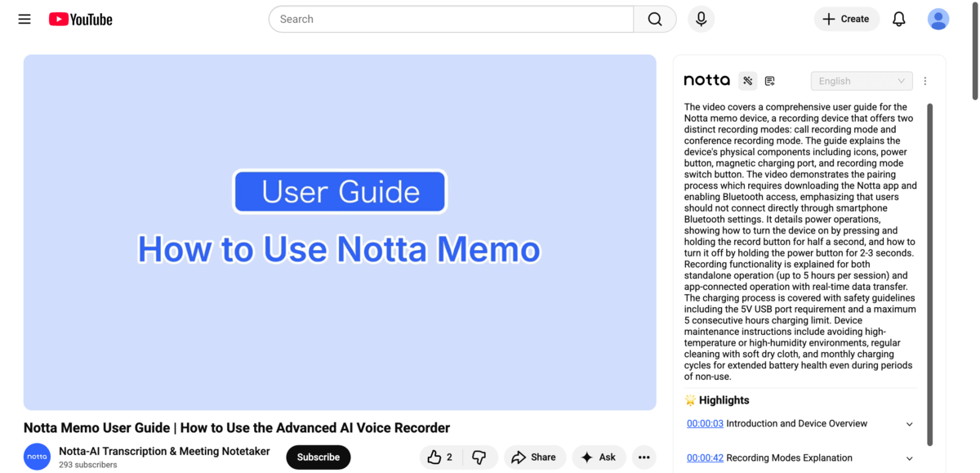Viewport: 980px width, 473px height.
Task: Click the video title text
Action: (237, 428)
